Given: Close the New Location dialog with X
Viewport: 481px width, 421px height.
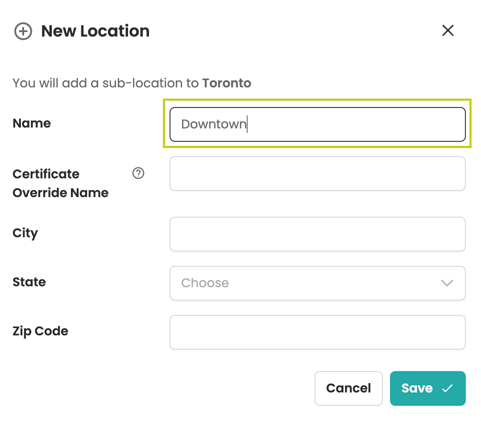Looking at the screenshot, I should (448, 30).
